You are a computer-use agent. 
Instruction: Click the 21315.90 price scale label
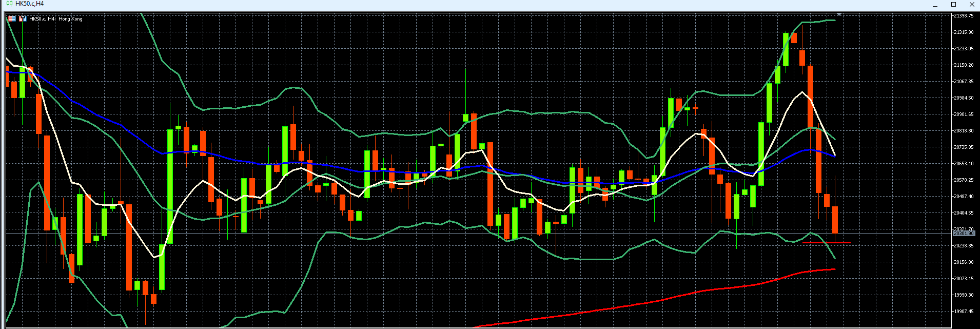[x=964, y=32]
